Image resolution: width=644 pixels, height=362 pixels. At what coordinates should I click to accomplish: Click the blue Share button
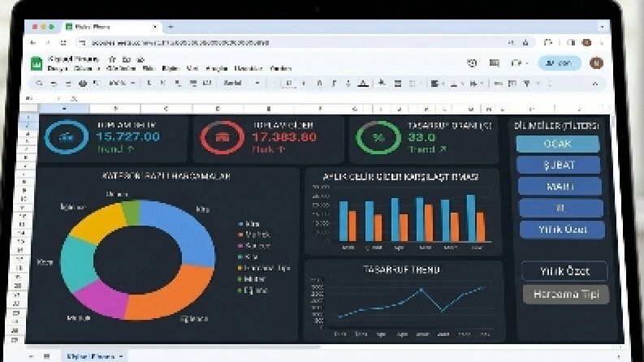click(x=560, y=63)
